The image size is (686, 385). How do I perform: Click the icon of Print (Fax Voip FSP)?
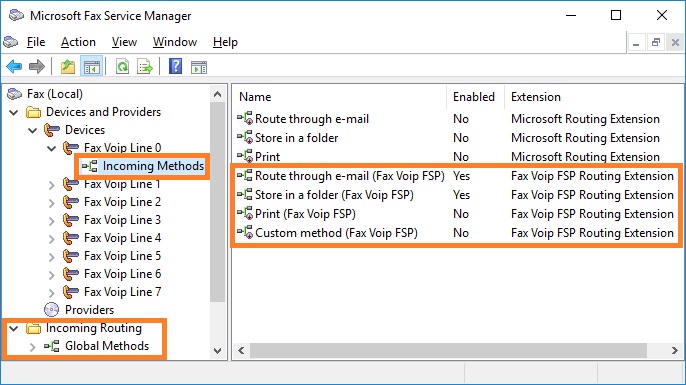[245, 214]
